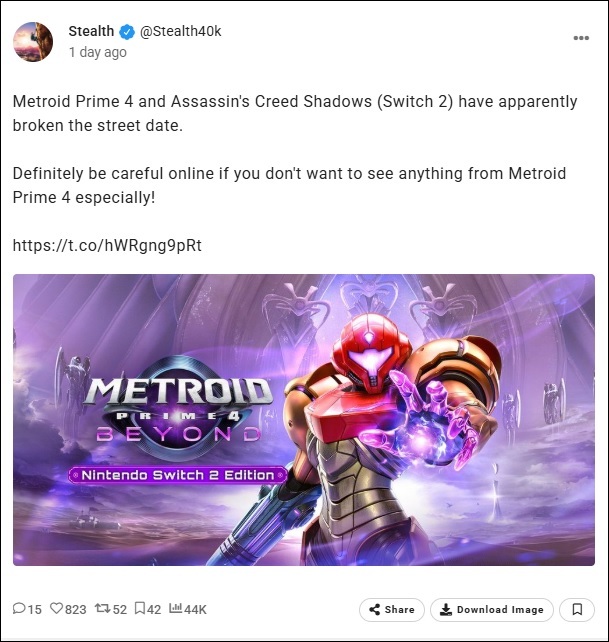609x642 pixels.
Task: Click the 52 reposts count
Action: pos(120,609)
